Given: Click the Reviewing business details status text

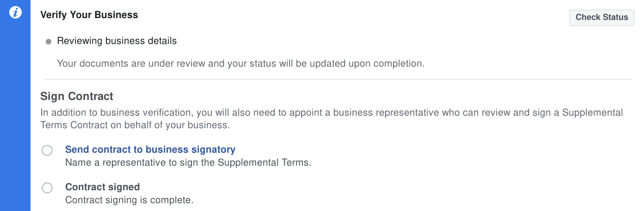Looking at the screenshot, I should point(117,41).
